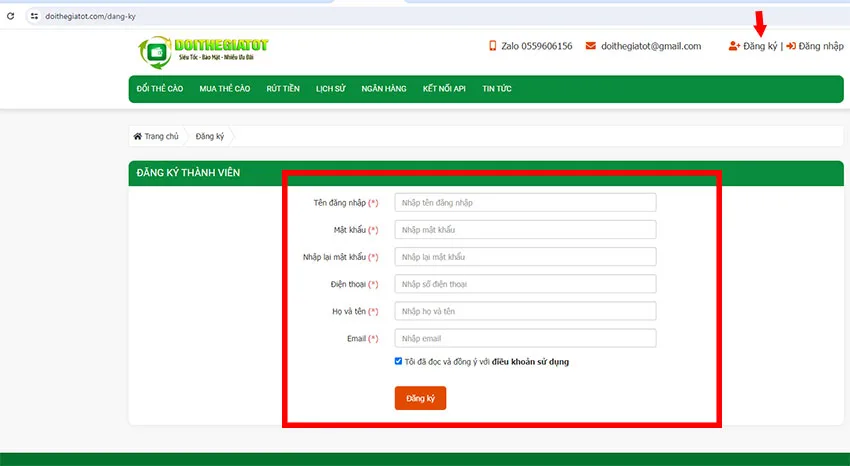Image resolution: width=850 pixels, height=466 pixels.
Task: Click the email envelope icon
Action: tap(591, 46)
